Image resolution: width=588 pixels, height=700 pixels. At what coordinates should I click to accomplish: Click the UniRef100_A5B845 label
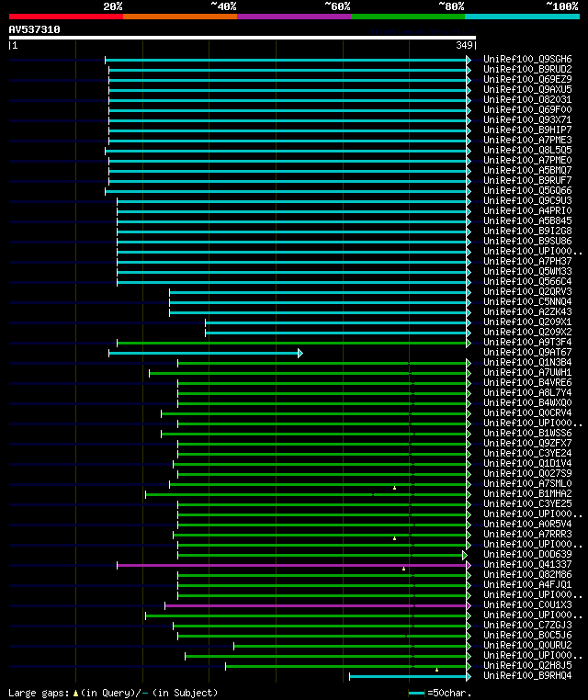[x=527, y=220]
